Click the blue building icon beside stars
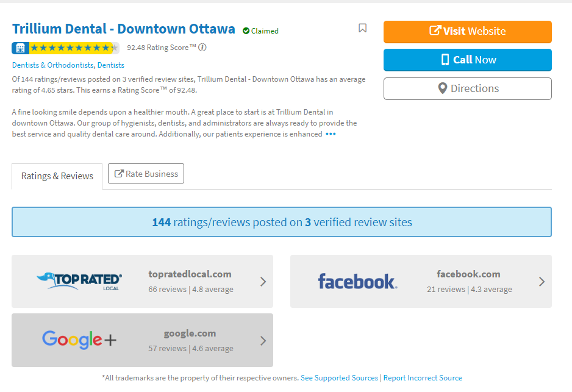The height and width of the screenshot is (392, 572). (21, 48)
